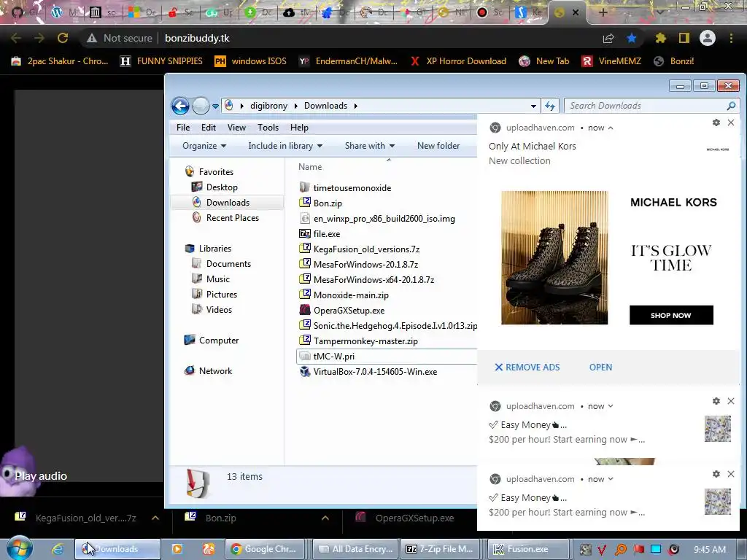Open Chrome side panel icon
Viewport: 747px width, 560px height.
pyautogui.click(x=684, y=38)
